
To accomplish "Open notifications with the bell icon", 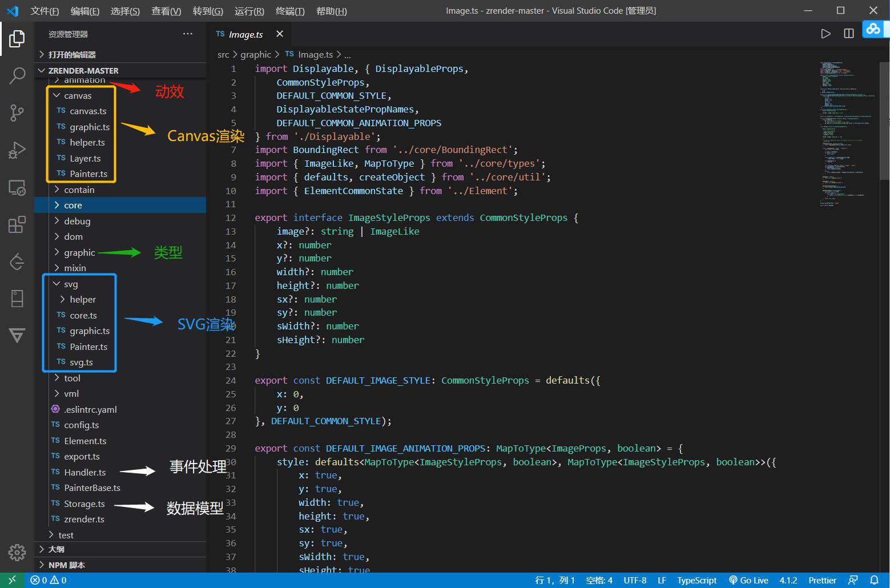I will [874, 580].
